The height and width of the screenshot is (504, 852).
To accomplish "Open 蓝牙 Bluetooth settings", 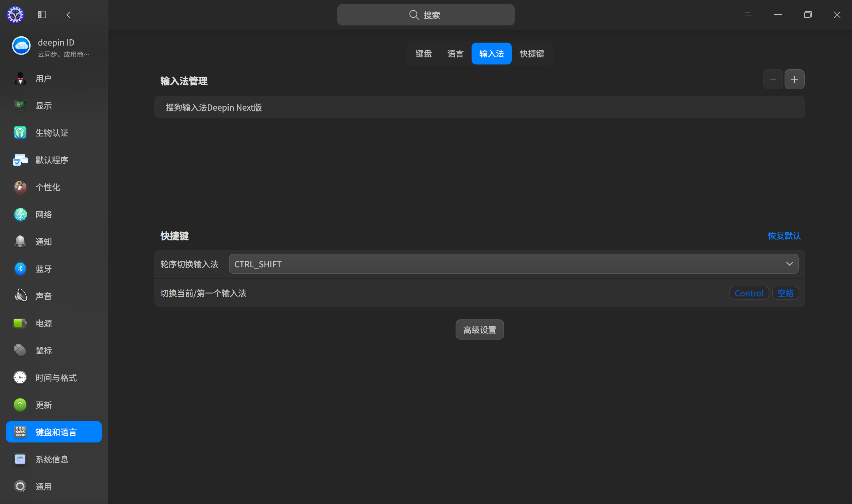I will (x=54, y=269).
